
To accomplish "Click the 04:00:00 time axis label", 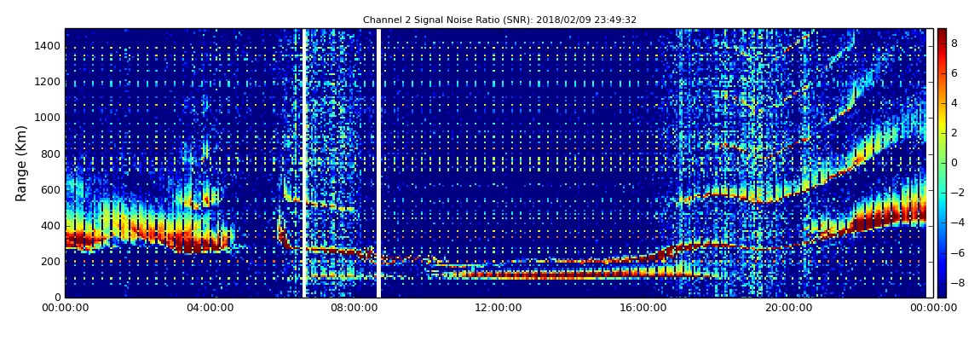I will pos(209,308).
